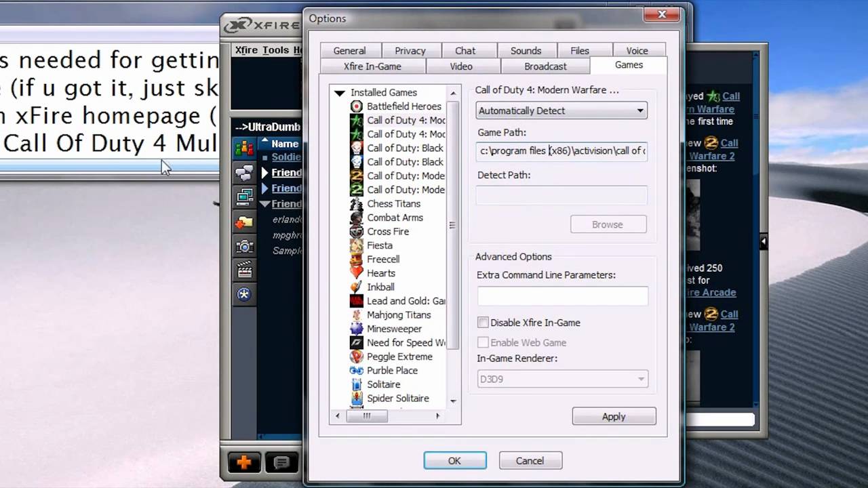Select Minesweeper game icon
Viewport: 868px width, 488px height.
pos(356,329)
